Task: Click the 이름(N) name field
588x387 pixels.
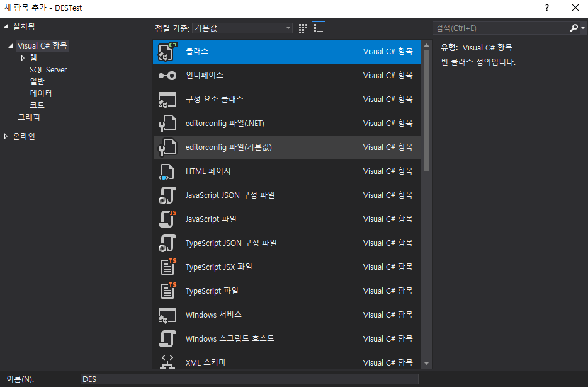Action: (249, 379)
